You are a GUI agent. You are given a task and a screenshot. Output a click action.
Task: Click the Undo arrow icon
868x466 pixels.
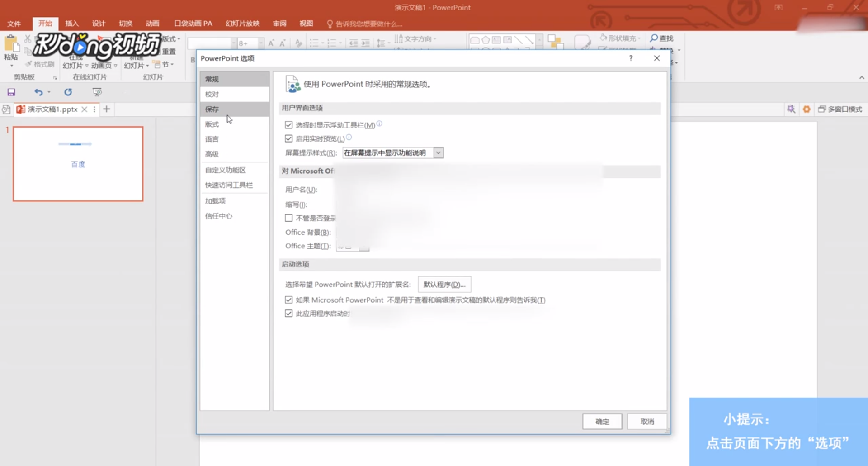(38, 92)
